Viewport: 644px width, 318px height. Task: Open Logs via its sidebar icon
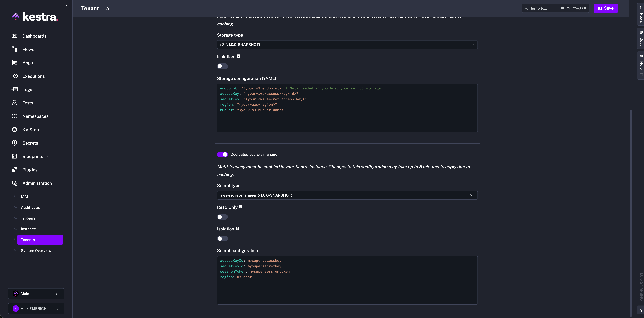[14, 89]
